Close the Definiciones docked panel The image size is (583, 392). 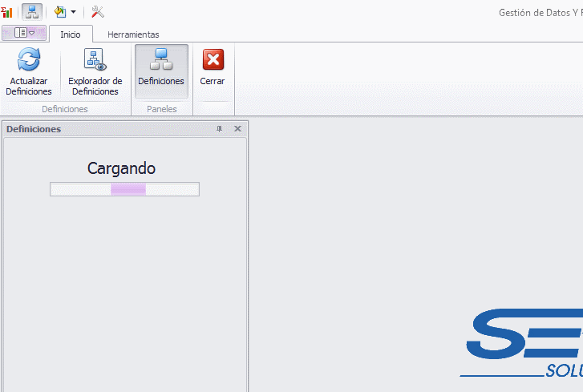point(237,129)
